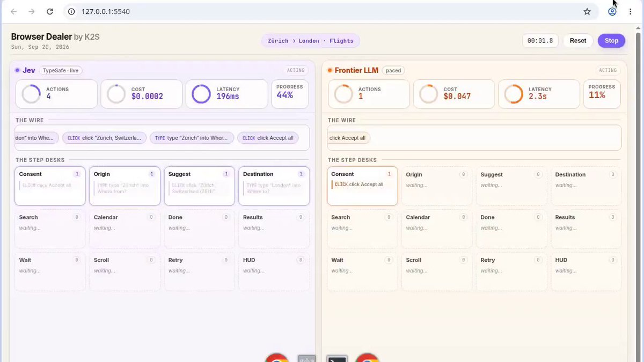
Task: Bookmark this page with the star icon
Action: (587, 11)
